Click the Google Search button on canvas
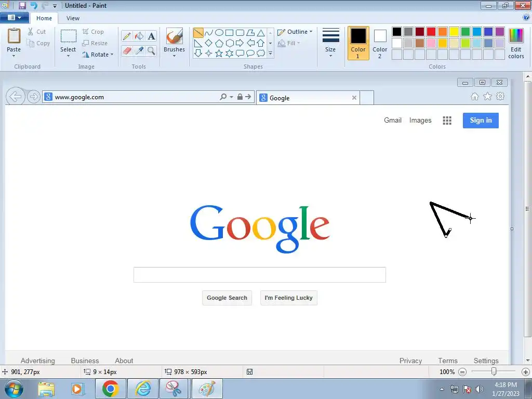Screen dimensions: 532x399 click(x=227, y=298)
